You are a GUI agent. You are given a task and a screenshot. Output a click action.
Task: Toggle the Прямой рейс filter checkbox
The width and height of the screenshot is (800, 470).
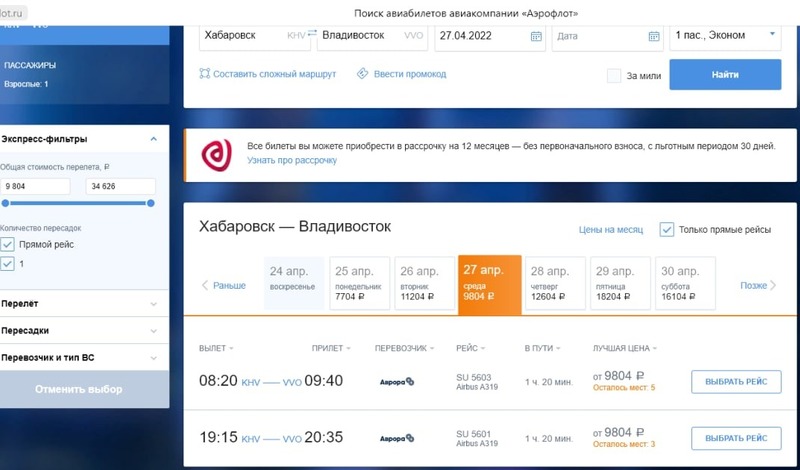click(7, 244)
